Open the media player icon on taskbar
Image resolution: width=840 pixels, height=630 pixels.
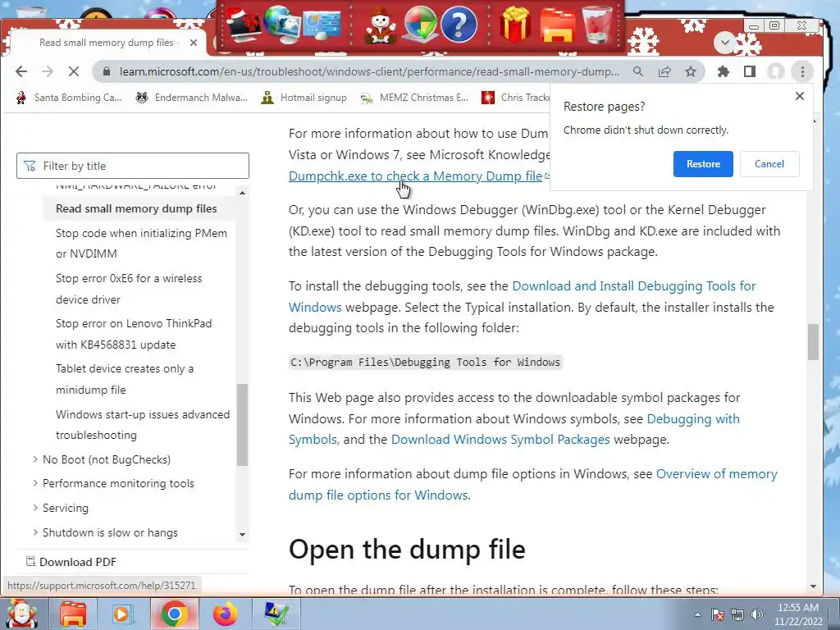121,614
